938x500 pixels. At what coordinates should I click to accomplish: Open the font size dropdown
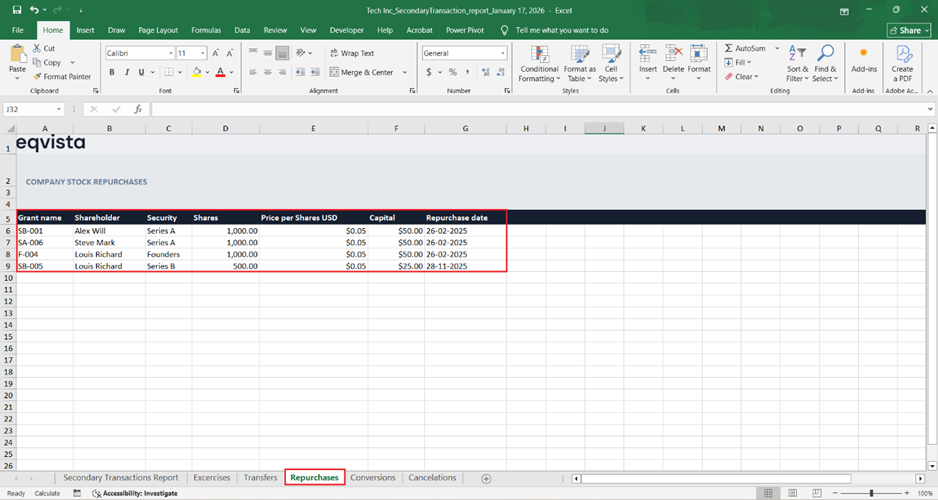(x=204, y=53)
